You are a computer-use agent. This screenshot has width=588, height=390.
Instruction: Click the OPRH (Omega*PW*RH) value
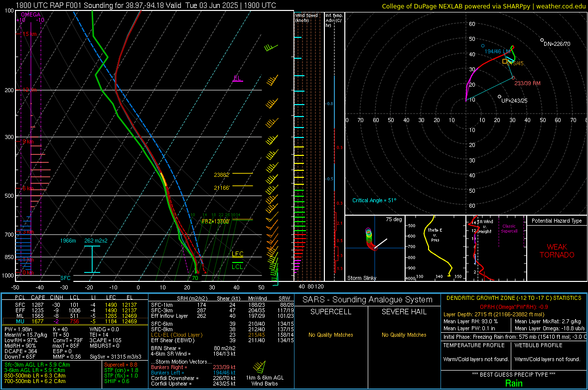pyautogui.click(x=514, y=307)
